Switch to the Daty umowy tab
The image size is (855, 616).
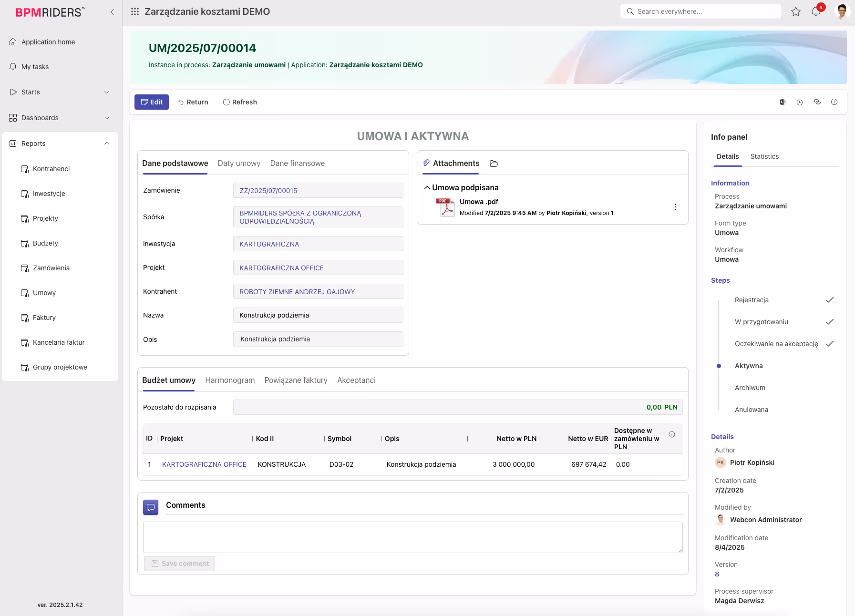pyautogui.click(x=239, y=163)
